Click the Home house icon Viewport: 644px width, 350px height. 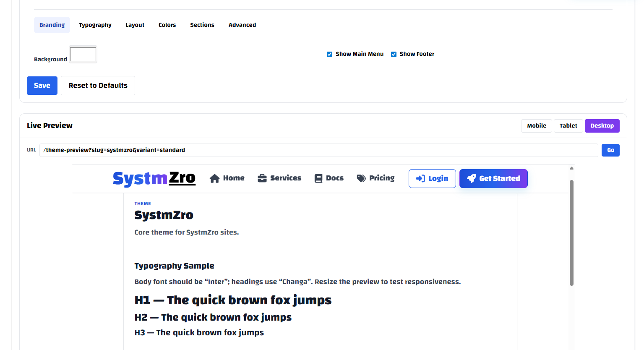[x=214, y=178]
